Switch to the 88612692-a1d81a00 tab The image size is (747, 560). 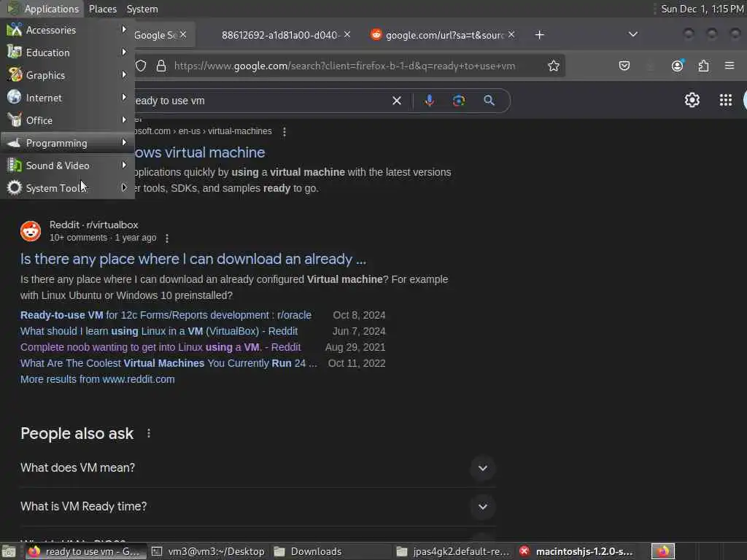(280, 35)
